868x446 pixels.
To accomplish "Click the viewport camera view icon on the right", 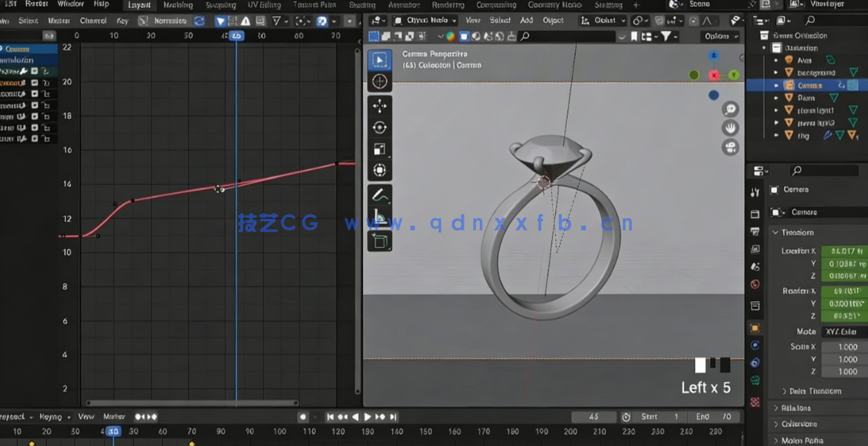I will [x=731, y=146].
